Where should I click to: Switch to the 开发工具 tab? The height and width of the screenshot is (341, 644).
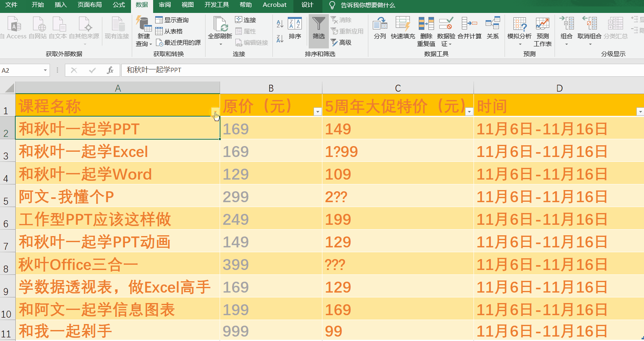(216, 5)
